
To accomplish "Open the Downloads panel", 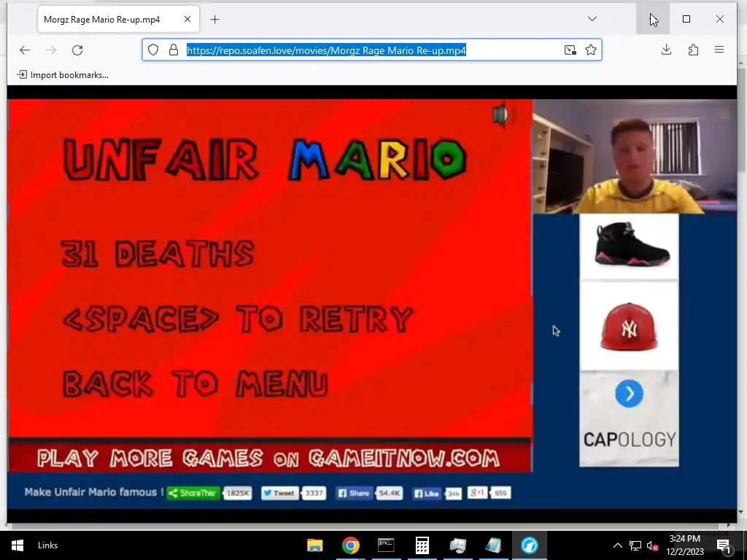I will [x=667, y=50].
